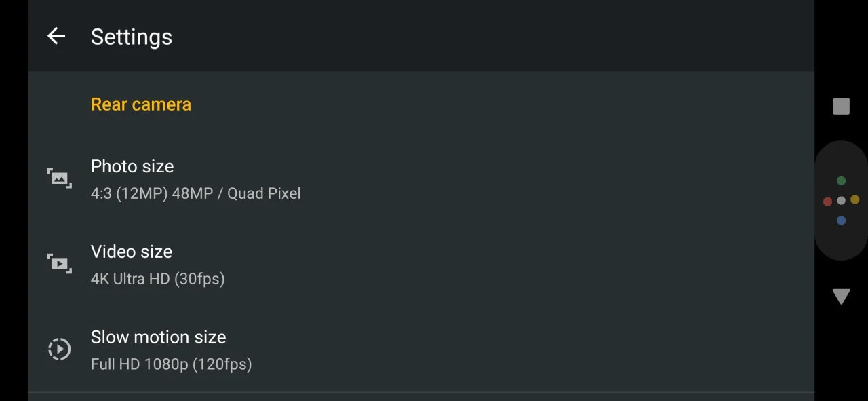Go back using the Settings arrow
This screenshot has width=868, height=401.
tap(56, 36)
